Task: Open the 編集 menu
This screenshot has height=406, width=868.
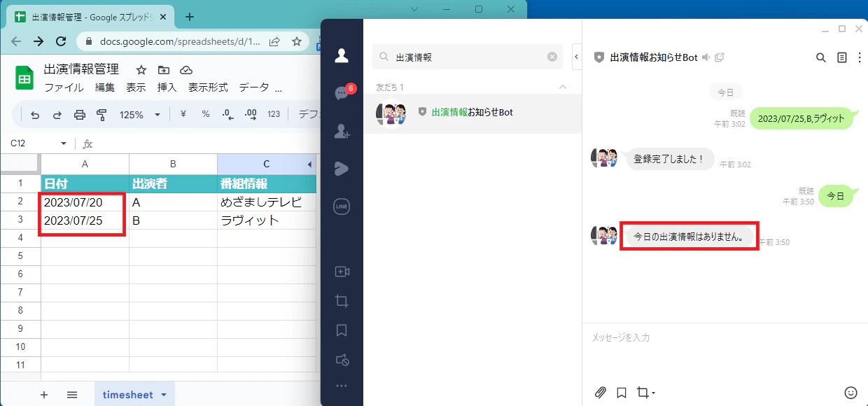Action: tap(105, 87)
